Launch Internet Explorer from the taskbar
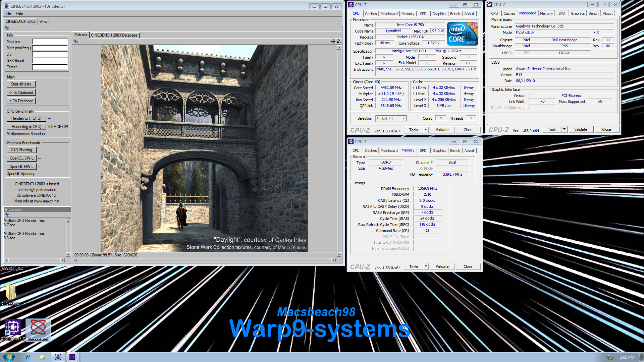 pos(28,357)
